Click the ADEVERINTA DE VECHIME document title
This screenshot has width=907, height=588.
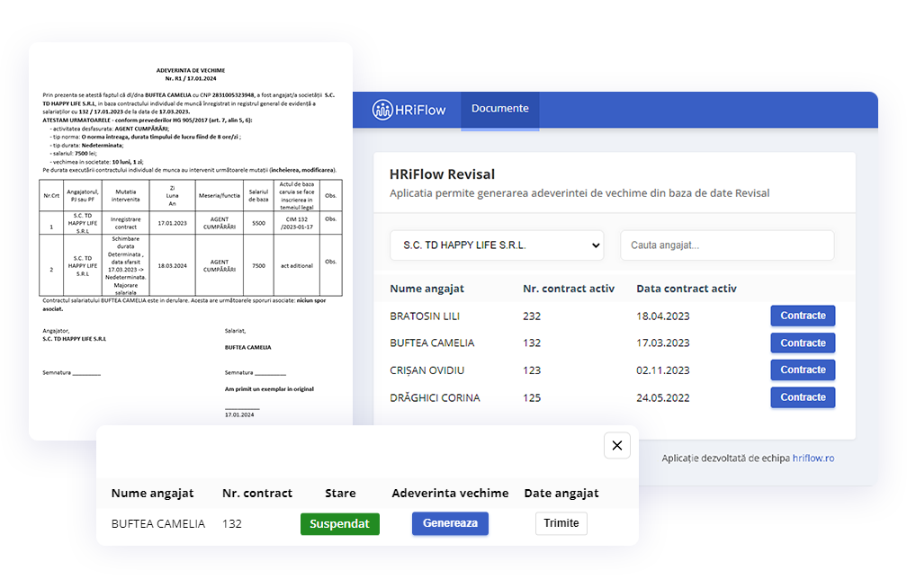tap(191, 70)
